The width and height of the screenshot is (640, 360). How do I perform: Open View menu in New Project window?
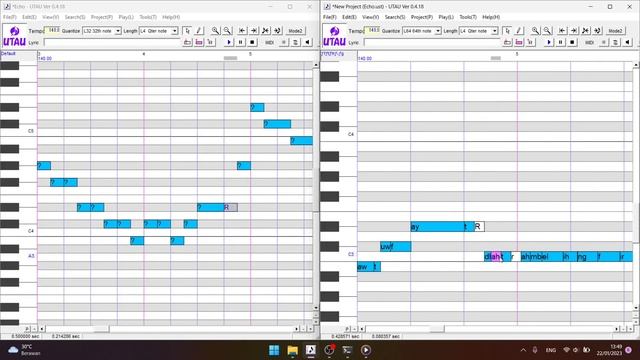coord(370,17)
